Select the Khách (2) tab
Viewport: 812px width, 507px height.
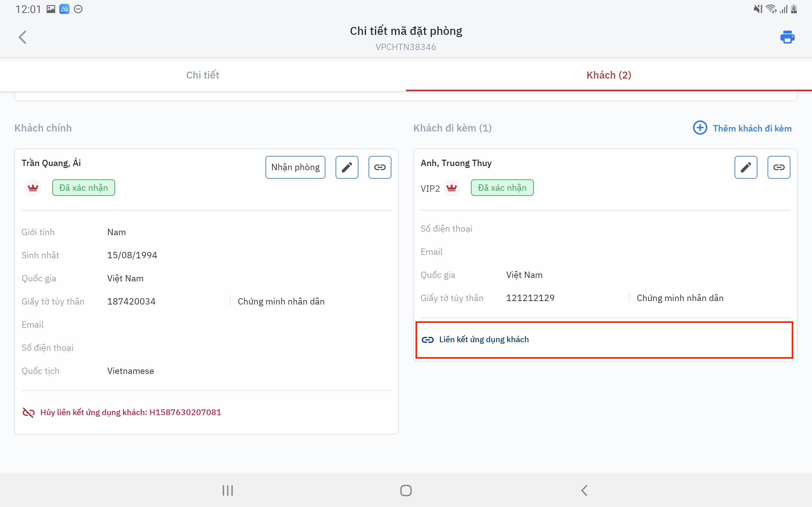(609, 75)
